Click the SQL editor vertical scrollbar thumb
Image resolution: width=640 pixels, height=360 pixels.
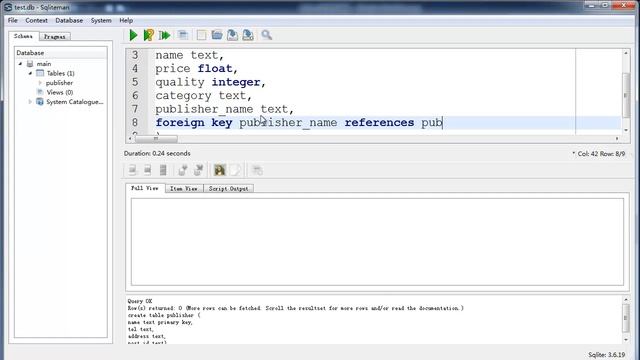[x=626, y=95]
